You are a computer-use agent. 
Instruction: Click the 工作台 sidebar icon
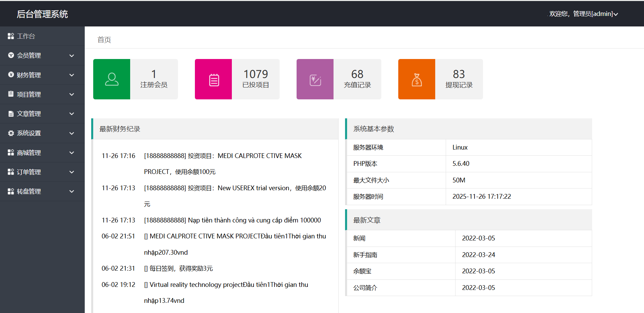click(11, 36)
